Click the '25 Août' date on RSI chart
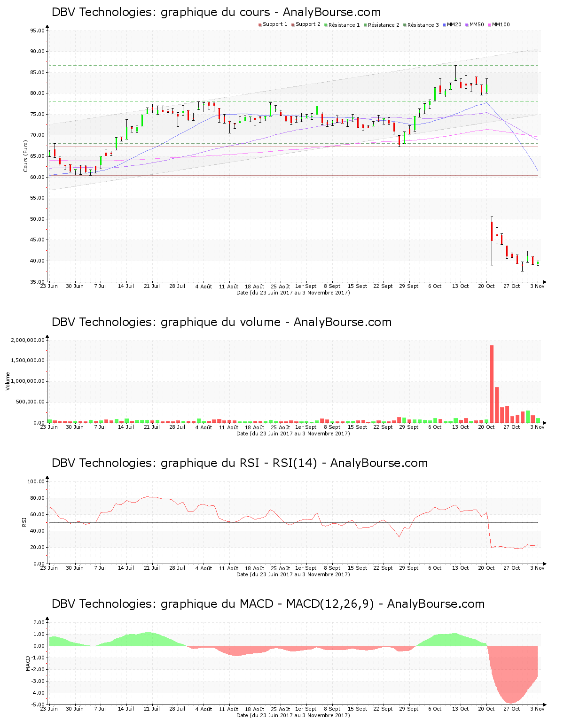The width and height of the screenshot is (564, 728). pyautogui.click(x=281, y=568)
